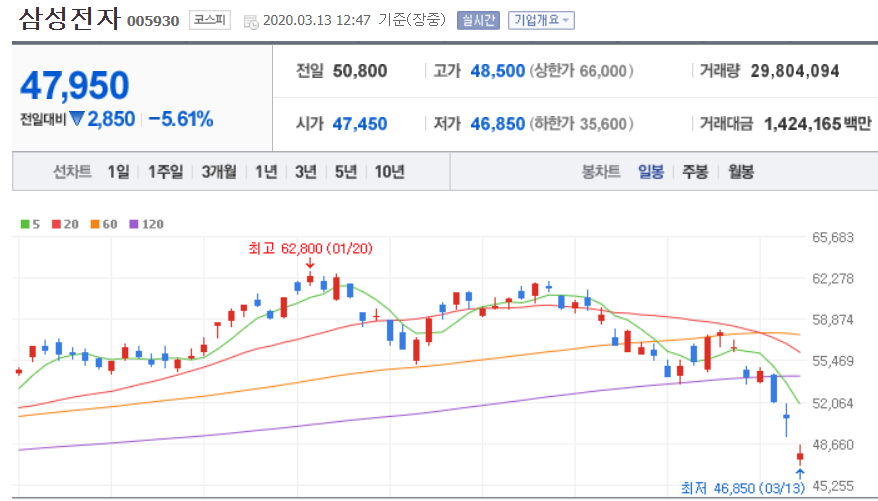Click the stock code 005930
Screen dimensions: 878x501
pyautogui.click(x=153, y=21)
